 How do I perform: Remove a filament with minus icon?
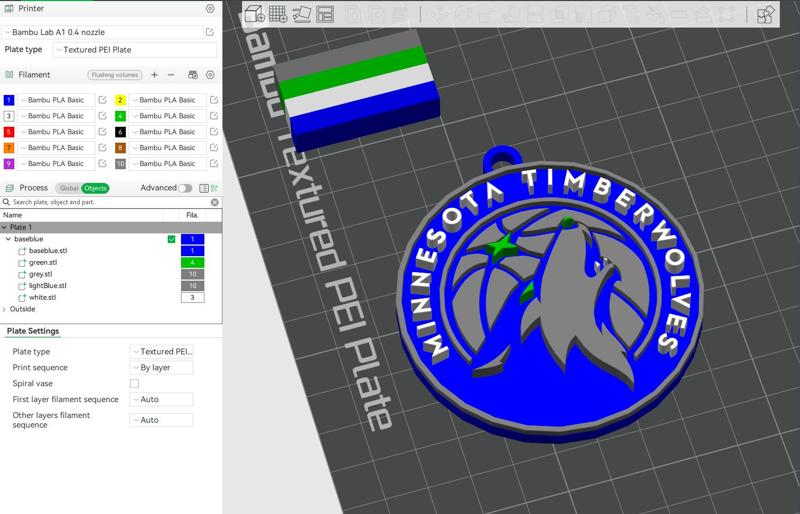point(171,75)
